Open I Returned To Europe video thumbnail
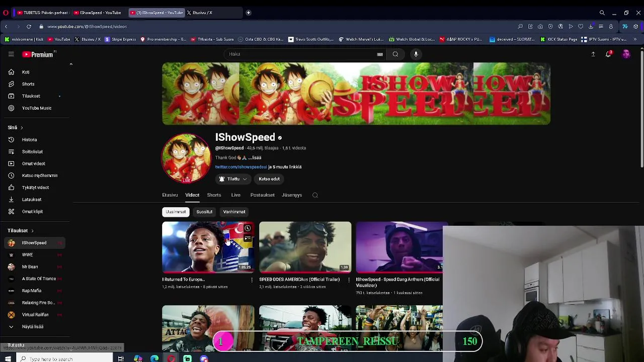Viewport: 644px width, 362px height. coord(208,247)
